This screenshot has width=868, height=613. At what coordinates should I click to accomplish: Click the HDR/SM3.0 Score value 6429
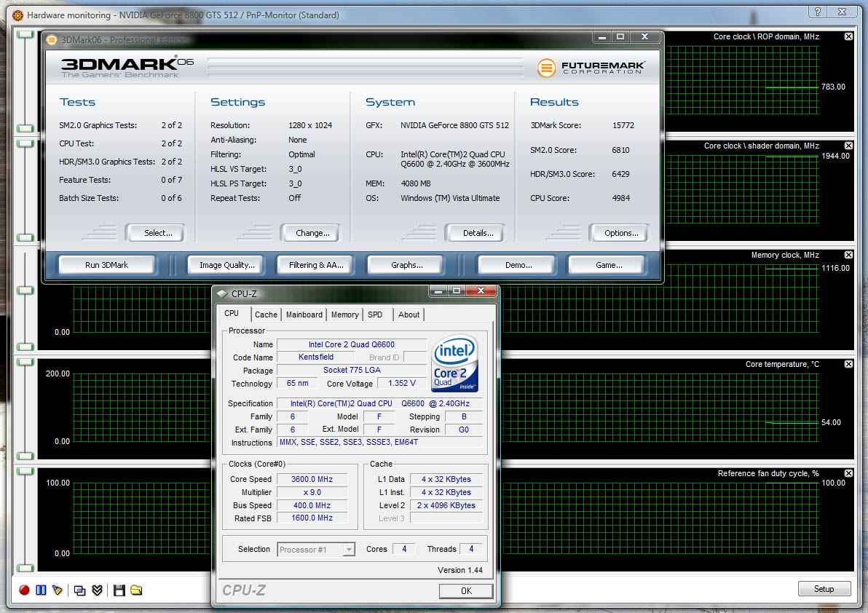tap(620, 174)
